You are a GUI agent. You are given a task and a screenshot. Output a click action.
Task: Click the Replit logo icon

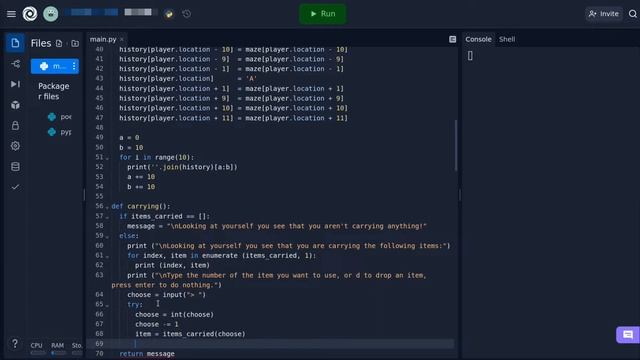pyautogui.click(x=30, y=14)
